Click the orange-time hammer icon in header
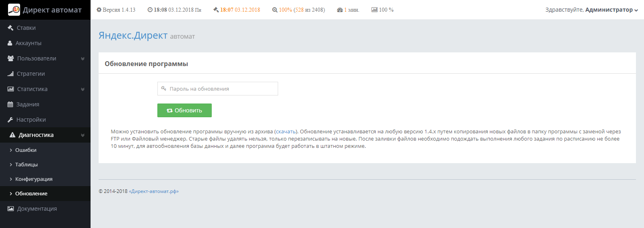The width and height of the screenshot is (644, 228). pos(216,10)
